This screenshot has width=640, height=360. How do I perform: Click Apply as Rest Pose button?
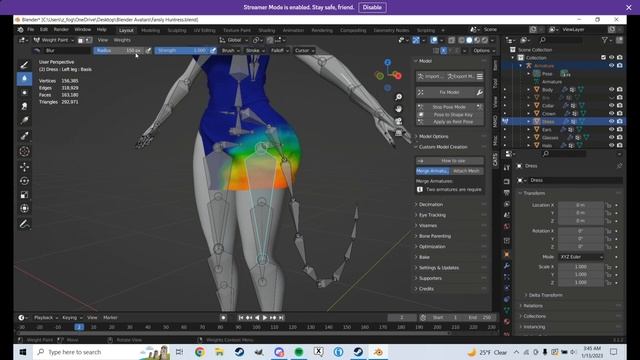(x=449, y=122)
